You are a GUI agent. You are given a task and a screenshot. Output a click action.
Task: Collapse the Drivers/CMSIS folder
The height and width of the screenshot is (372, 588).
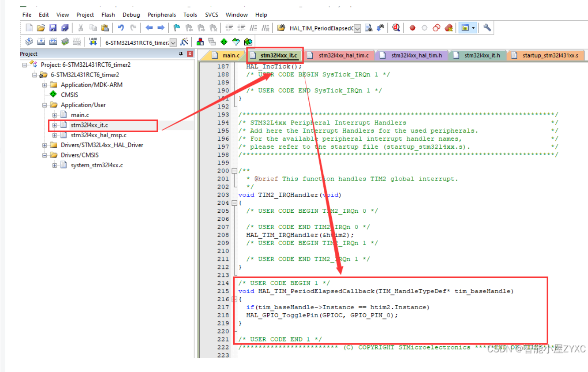click(x=45, y=155)
